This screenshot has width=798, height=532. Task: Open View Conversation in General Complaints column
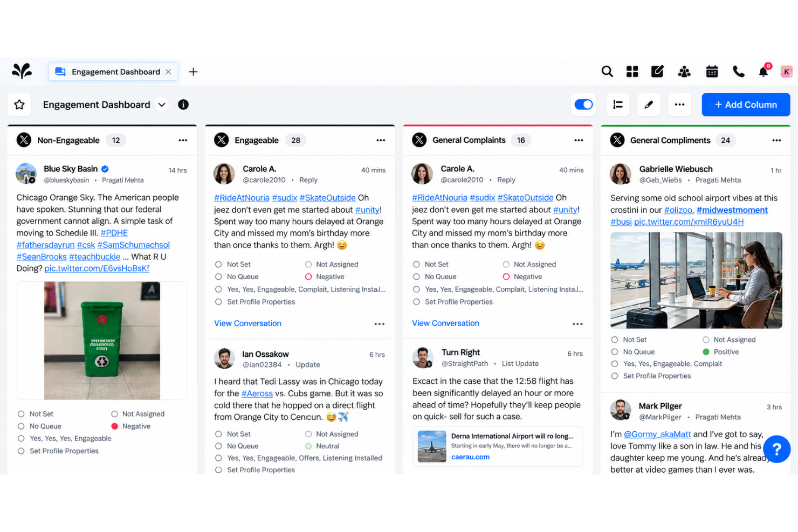pyautogui.click(x=445, y=323)
